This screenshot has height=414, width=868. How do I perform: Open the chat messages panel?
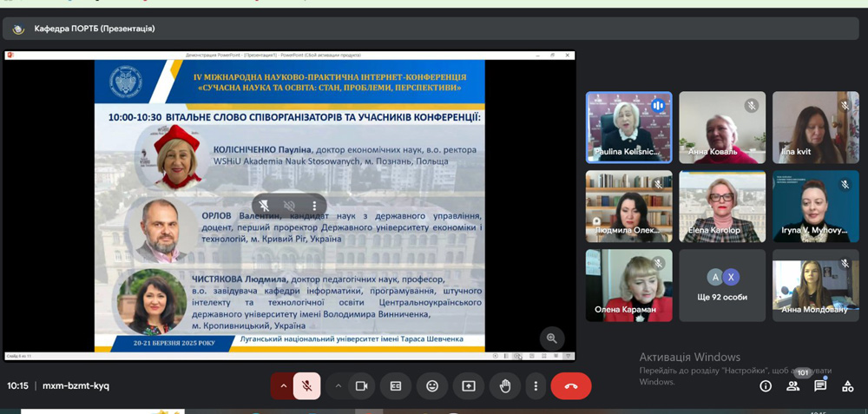click(x=820, y=386)
